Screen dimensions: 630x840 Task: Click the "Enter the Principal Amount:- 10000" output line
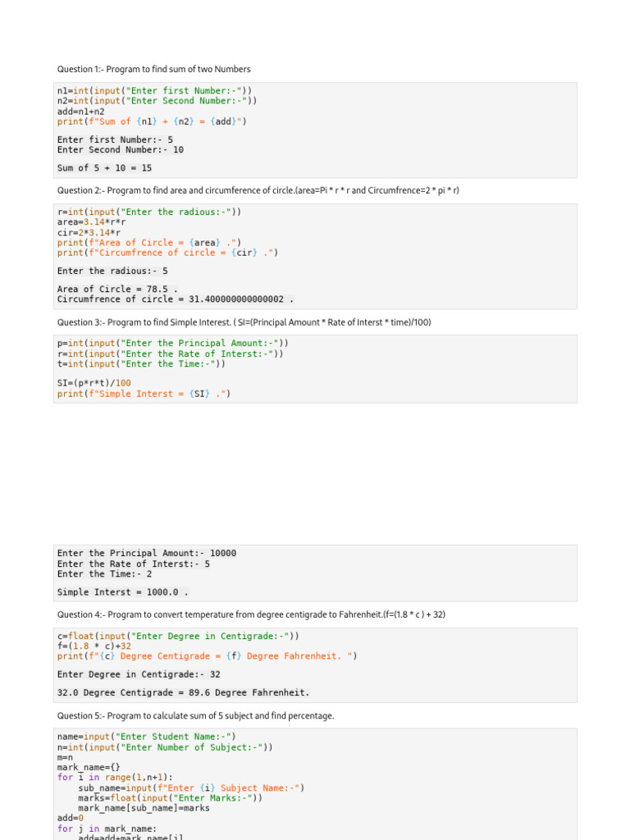pos(147,554)
